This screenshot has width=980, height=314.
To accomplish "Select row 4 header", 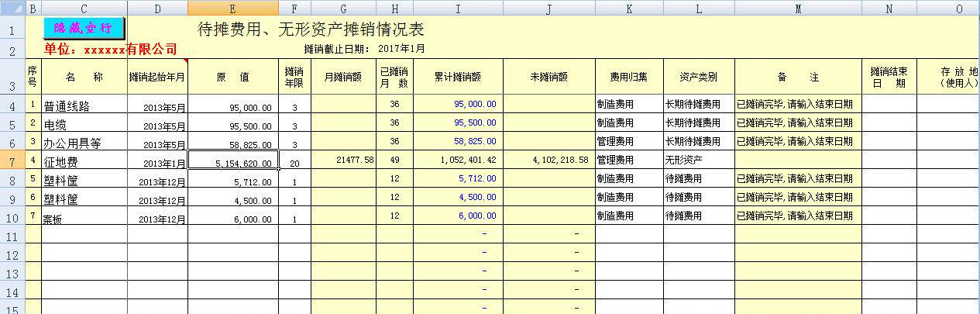I will [x=12, y=105].
